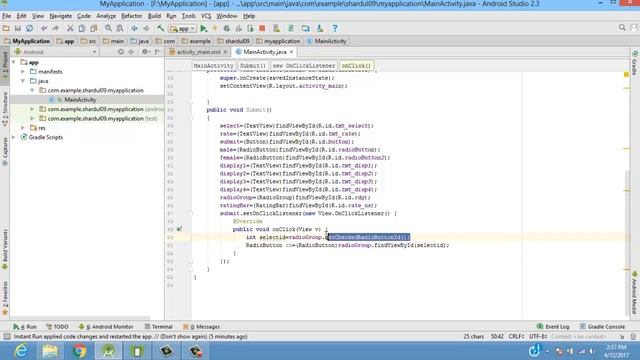The height and width of the screenshot is (360, 640).
Task: Open the Messages tool window
Action: [x=202, y=327]
